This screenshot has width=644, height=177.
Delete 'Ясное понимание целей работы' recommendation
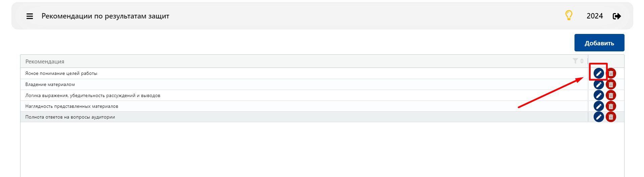pyautogui.click(x=611, y=73)
